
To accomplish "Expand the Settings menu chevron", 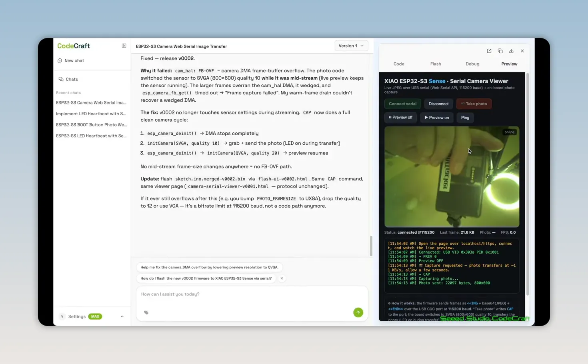I will click(x=122, y=316).
